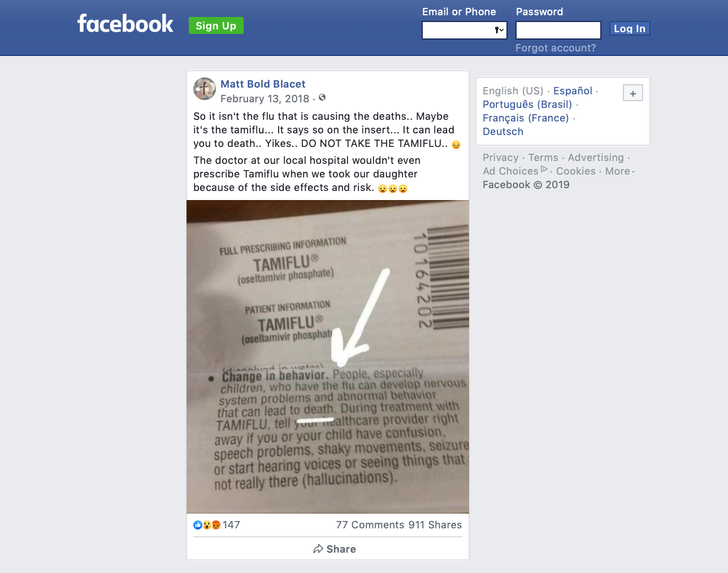Open the post date February 13, 2018
Image resolution: width=728 pixels, height=573 pixels.
pos(265,99)
